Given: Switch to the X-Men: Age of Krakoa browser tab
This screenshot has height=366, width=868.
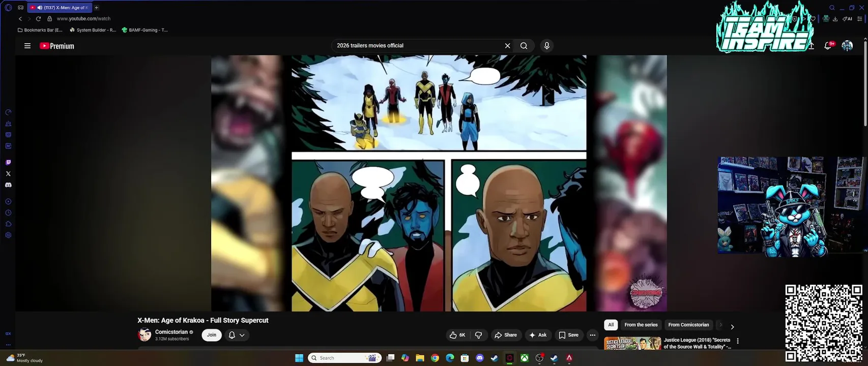Looking at the screenshot, I should [60, 8].
